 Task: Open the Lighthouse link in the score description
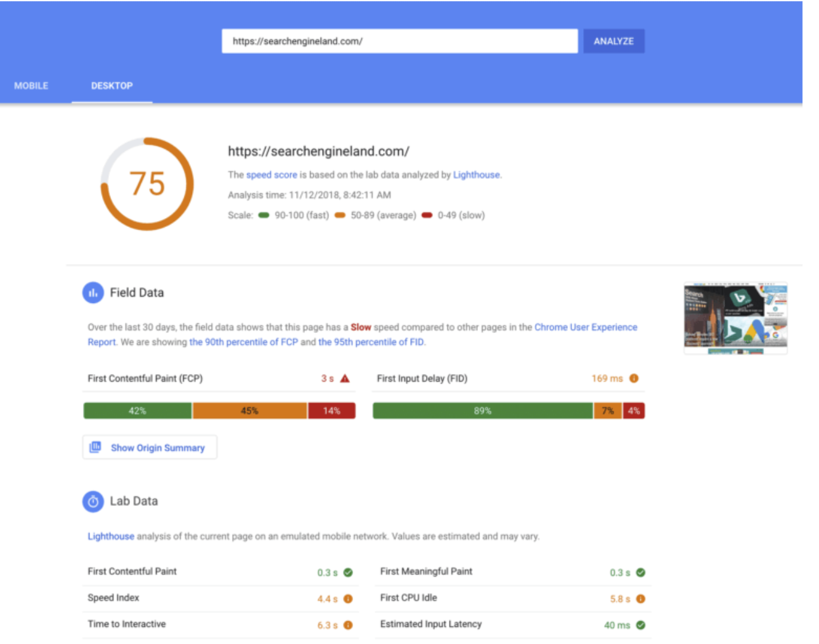(477, 175)
